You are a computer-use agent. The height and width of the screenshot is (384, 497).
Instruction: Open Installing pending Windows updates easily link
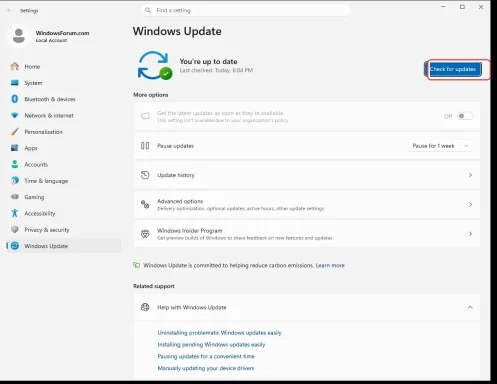pyautogui.click(x=211, y=344)
